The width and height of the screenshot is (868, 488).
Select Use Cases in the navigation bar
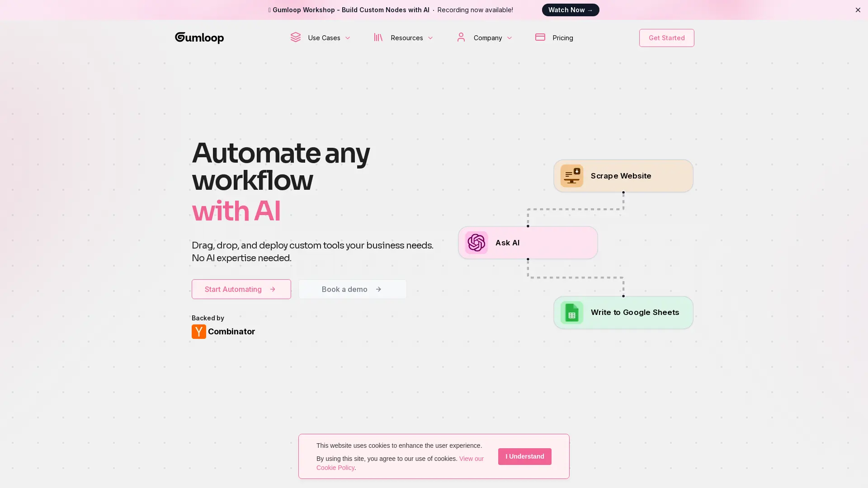point(324,38)
